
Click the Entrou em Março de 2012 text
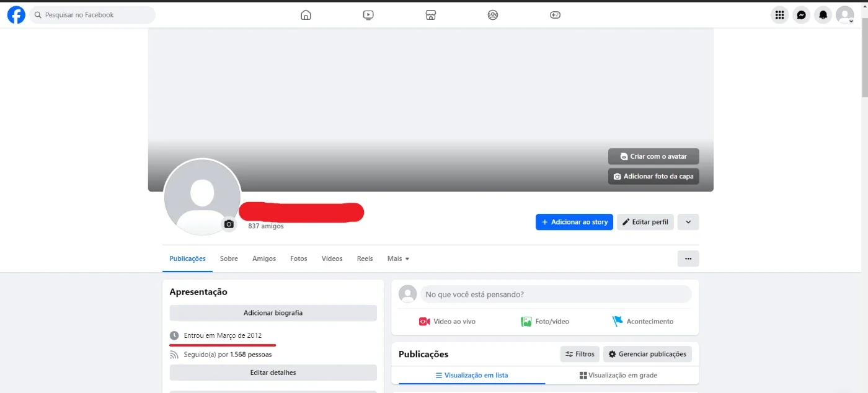[x=223, y=335]
